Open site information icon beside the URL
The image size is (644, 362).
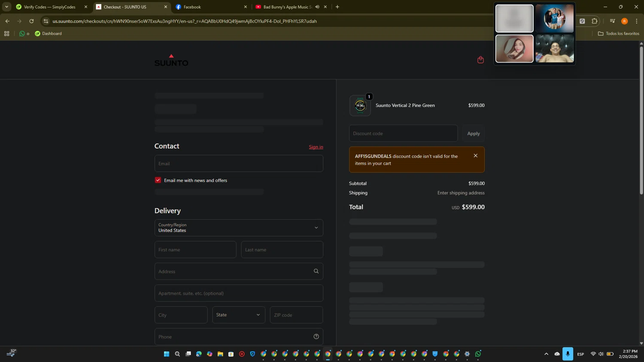pyautogui.click(x=46, y=21)
